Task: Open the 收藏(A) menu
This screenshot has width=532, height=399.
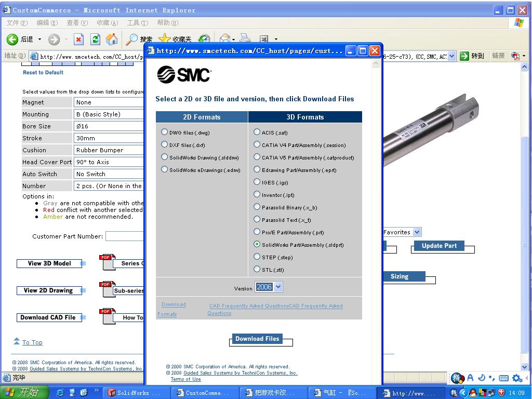Action: (x=107, y=23)
